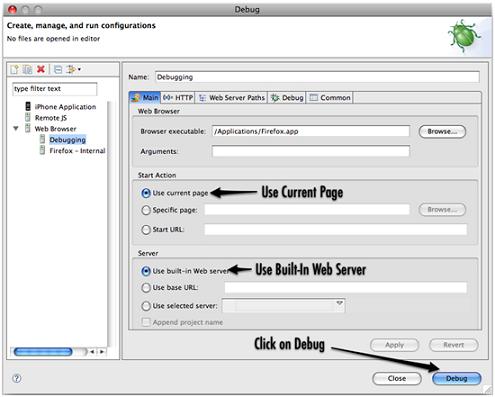Click the Start URL text field
The height and width of the screenshot is (397, 495).
tap(335, 229)
